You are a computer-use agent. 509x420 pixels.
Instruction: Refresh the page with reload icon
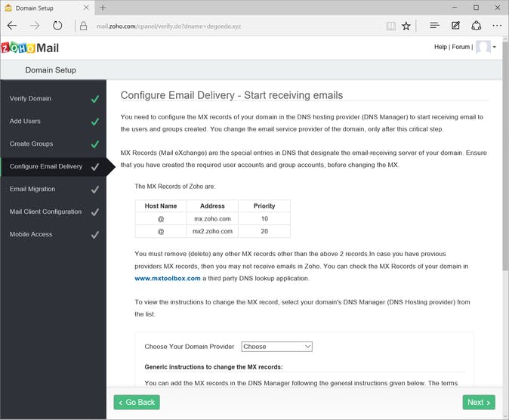pos(57,25)
